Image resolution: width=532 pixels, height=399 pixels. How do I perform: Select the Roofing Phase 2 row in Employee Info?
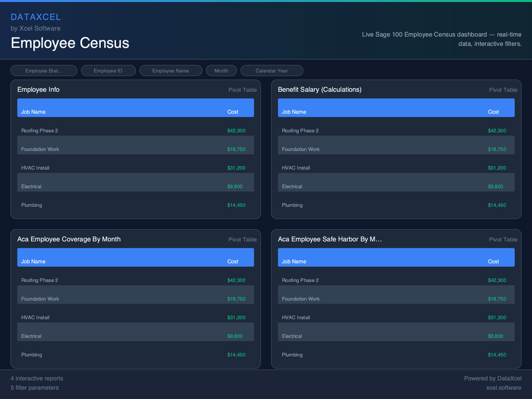coord(135,130)
